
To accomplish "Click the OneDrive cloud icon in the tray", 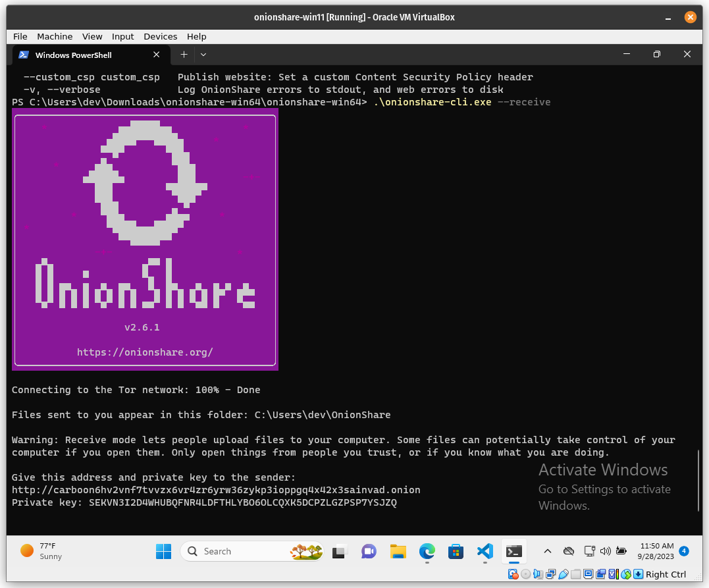I will pyautogui.click(x=569, y=551).
